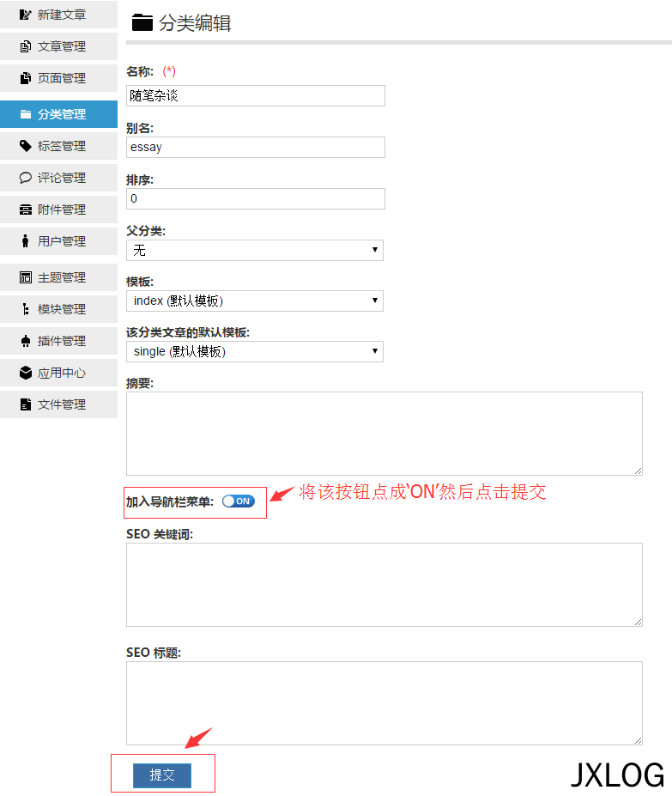Click inside the 摘要 text area
Image resolution: width=672 pixels, height=796 pixels.
(x=384, y=434)
